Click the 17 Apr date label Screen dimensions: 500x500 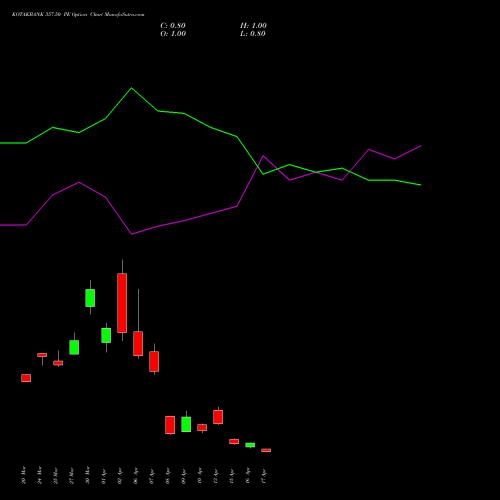pyautogui.click(x=263, y=475)
